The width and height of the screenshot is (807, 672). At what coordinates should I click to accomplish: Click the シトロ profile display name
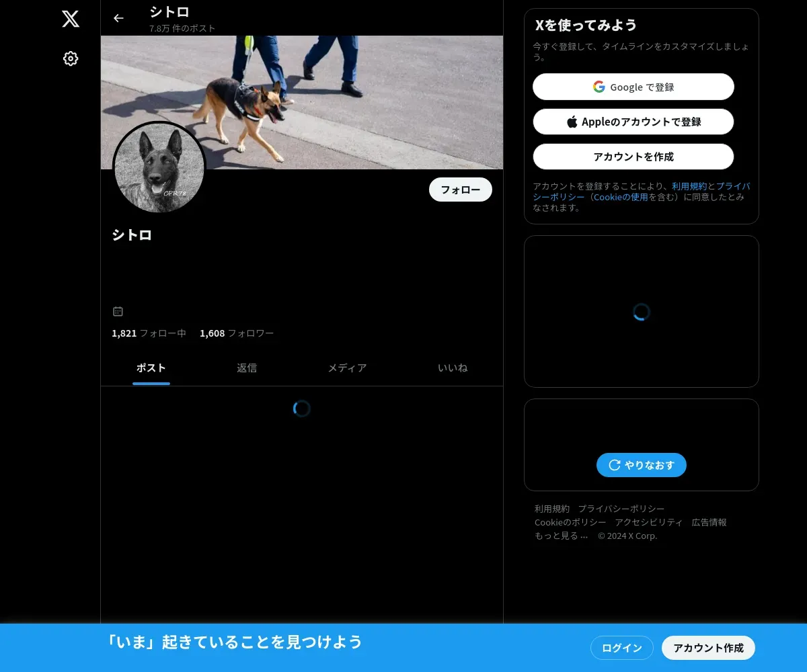point(132,235)
